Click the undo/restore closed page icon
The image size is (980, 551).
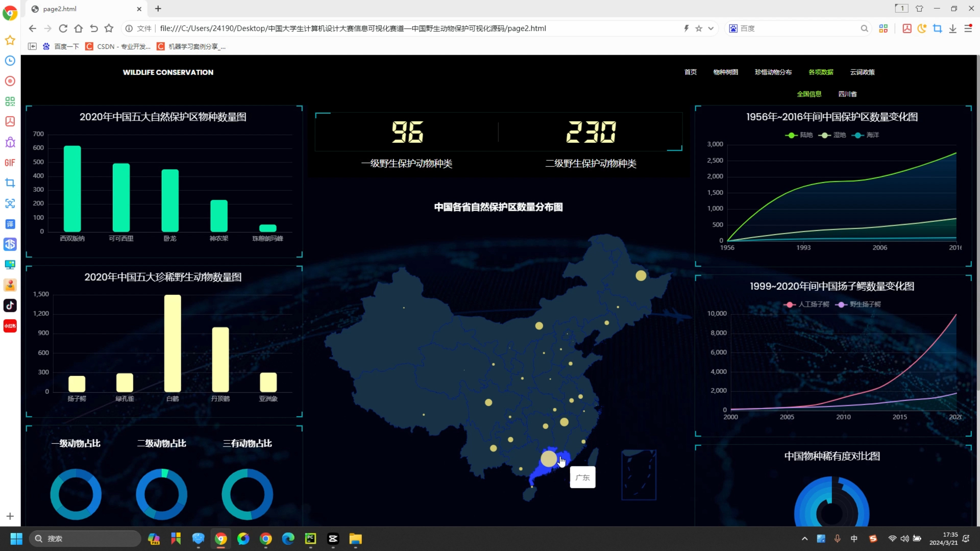(93, 29)
